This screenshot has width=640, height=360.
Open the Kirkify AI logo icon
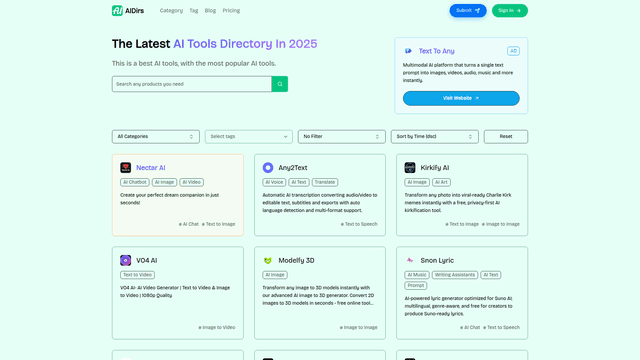coord(410,168)
